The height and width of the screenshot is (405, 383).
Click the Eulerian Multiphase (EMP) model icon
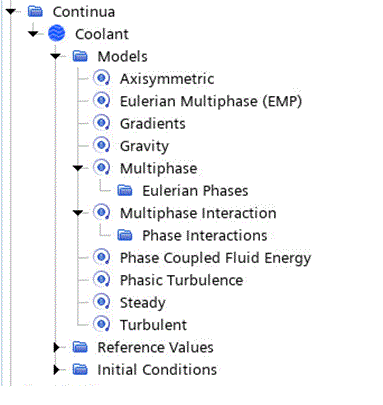101,101
